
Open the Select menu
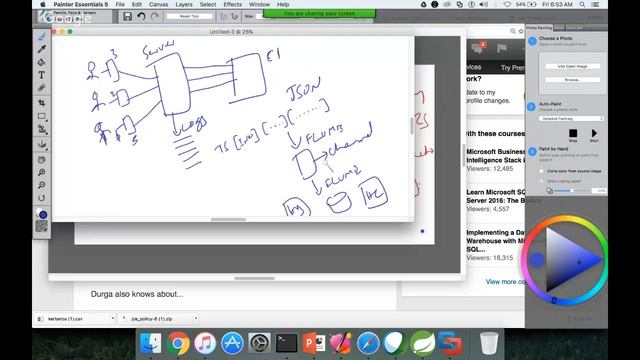pyautogui.click(x=208, y=4)
